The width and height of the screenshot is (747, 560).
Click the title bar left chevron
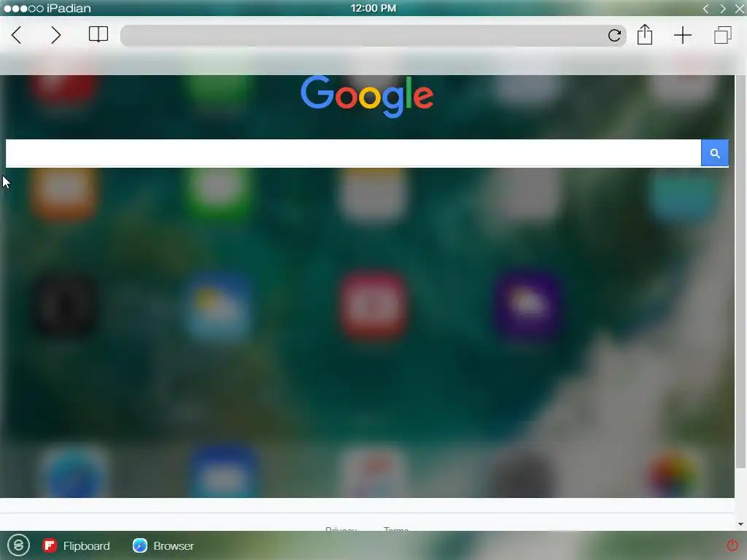pyautogui.click(x=706, y=9)
